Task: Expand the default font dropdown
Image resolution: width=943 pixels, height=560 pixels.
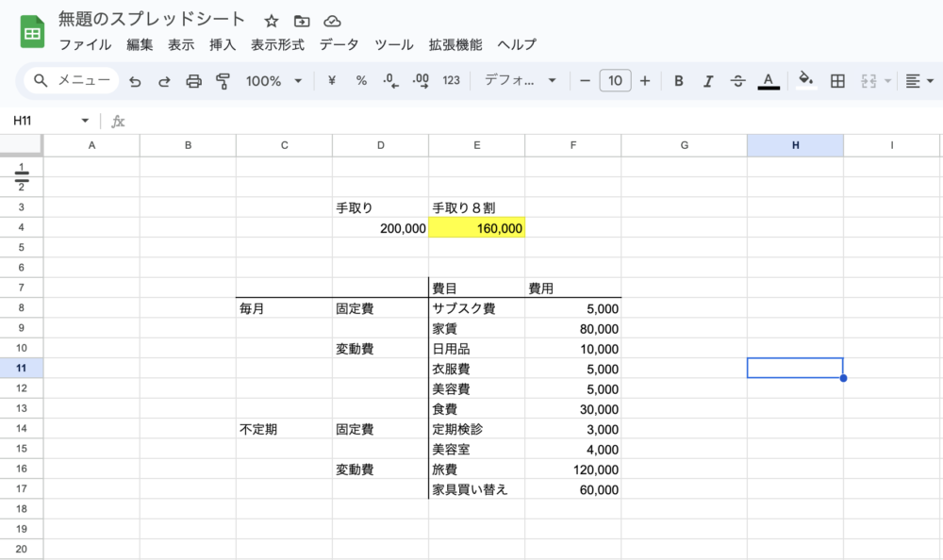Action: pos(520,81)
